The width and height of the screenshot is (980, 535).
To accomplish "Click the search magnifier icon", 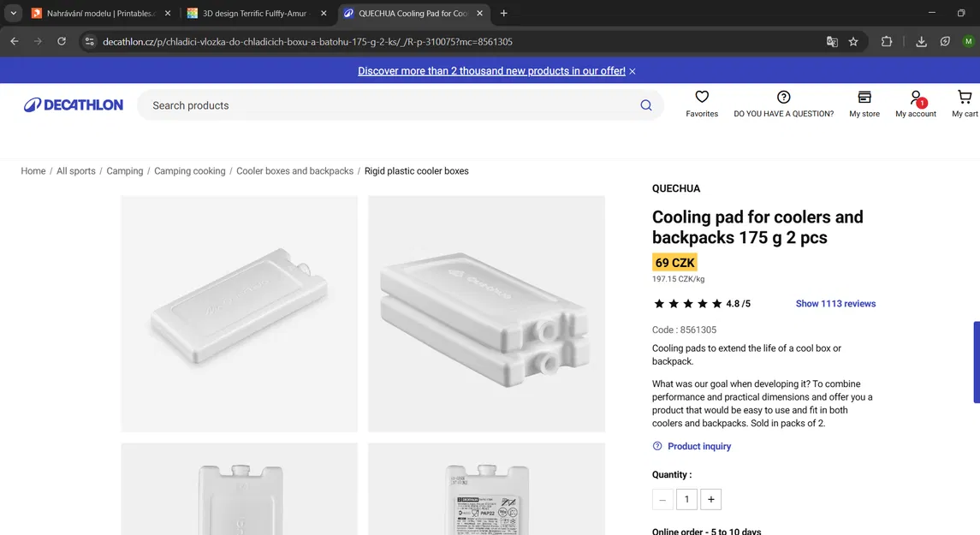I will click(x=646, y=104).
